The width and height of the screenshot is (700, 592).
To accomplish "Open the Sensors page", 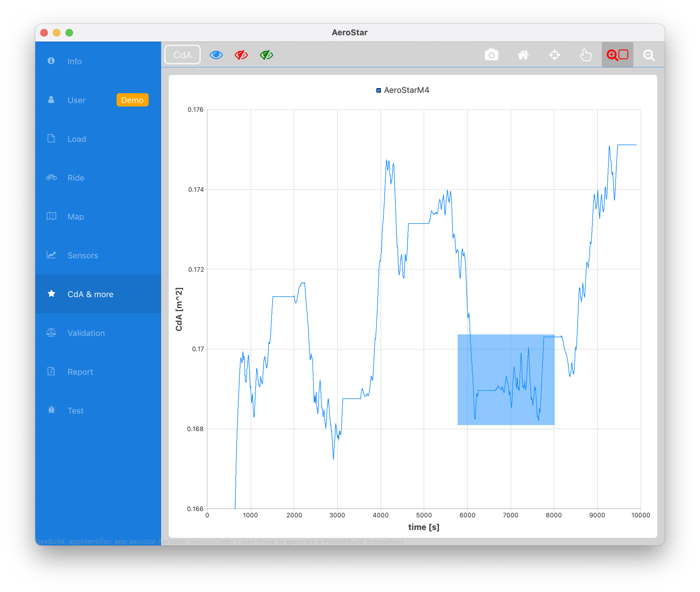I will click(x=82, y=255).
